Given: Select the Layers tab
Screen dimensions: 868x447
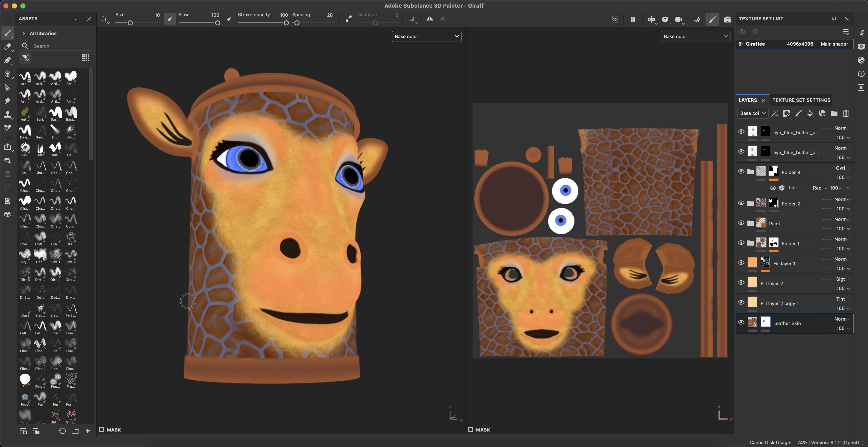Looking at the screenshot, I should [x=747, y=100].
